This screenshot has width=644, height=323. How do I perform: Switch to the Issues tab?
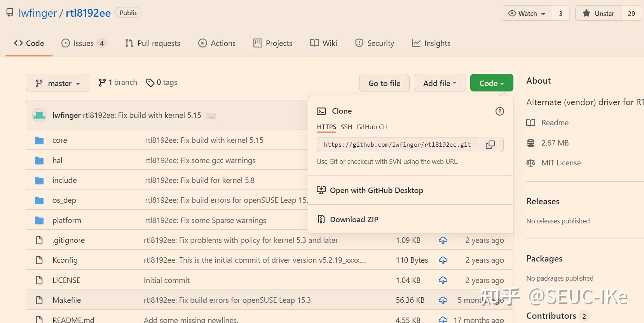(84, 43)
